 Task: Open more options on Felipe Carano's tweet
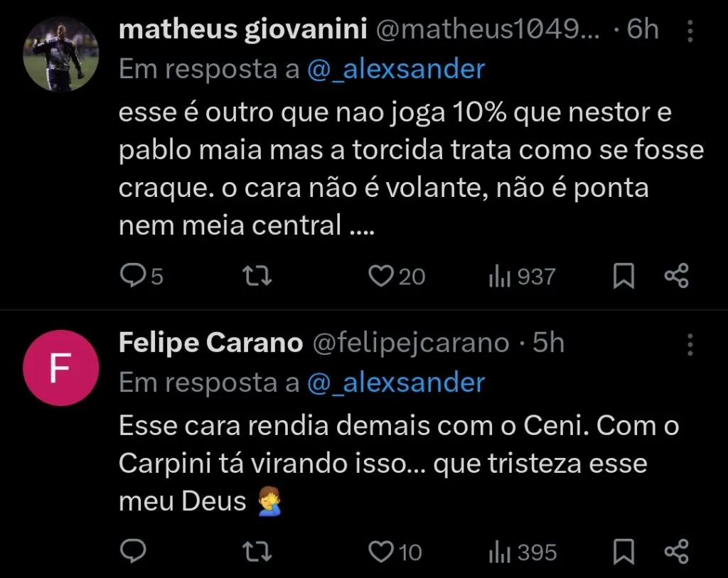(690, 344)
